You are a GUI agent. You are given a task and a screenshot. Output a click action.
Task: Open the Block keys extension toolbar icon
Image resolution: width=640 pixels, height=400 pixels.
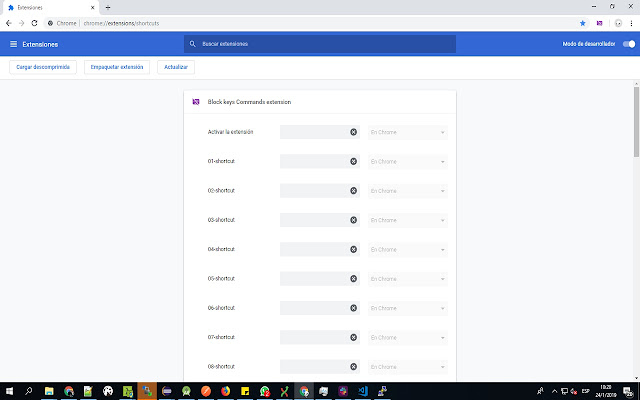tap(599, 23)
